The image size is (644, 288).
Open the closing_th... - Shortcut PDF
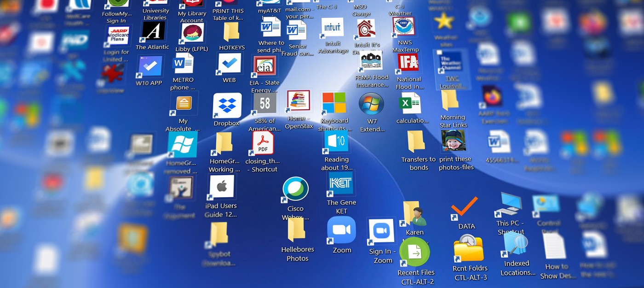(x=263, y=143)
